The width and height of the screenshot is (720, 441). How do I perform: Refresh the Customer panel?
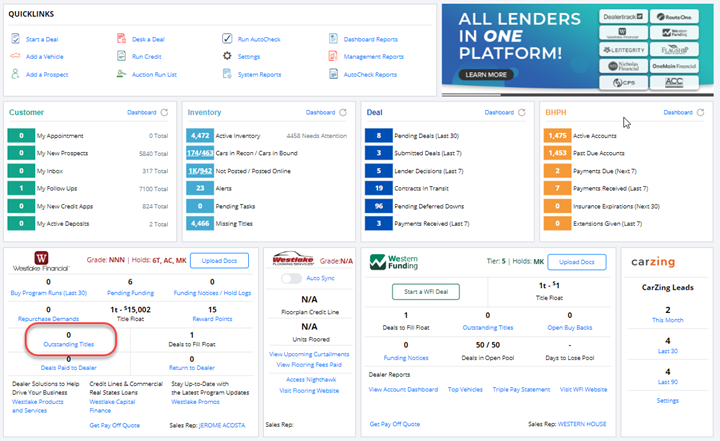tap(164, 113)
